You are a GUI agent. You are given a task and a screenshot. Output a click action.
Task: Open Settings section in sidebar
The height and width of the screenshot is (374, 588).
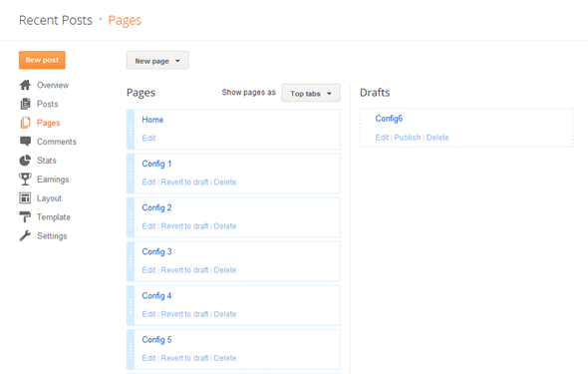pos(52,236)
